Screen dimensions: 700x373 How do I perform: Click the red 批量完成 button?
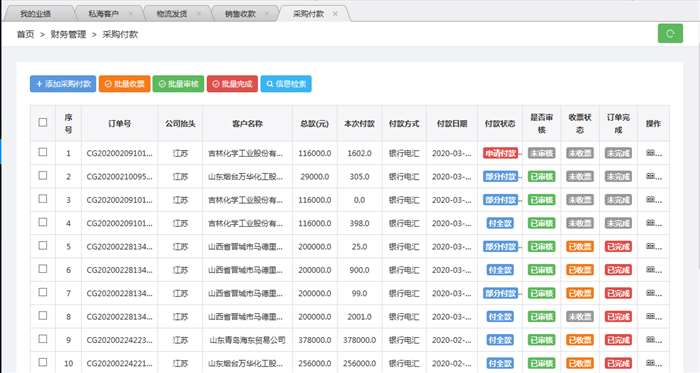[x=232, y=84]
